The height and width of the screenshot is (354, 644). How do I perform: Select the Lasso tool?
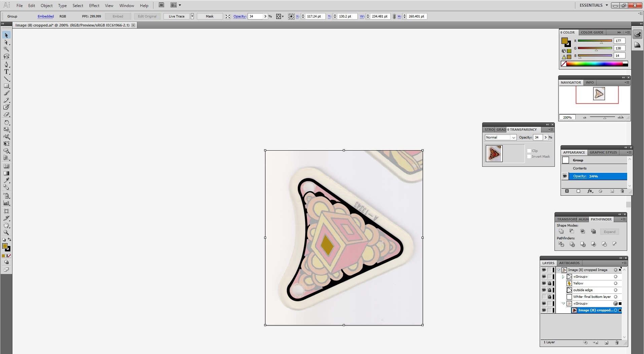(6, 56)
